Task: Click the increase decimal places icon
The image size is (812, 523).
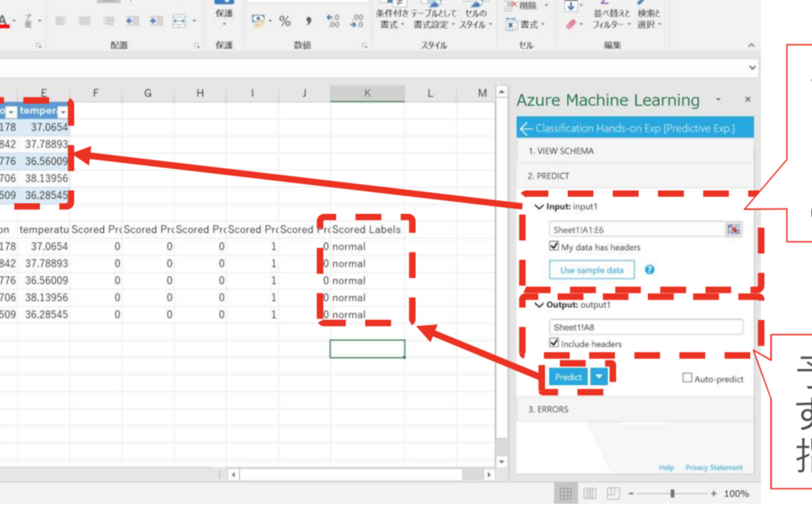Action: pyautogui.click(x=333, y=21)
